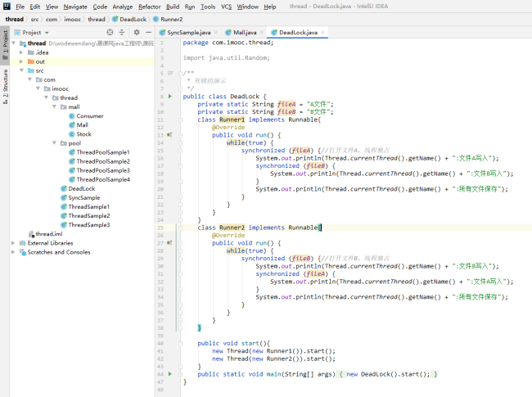Toggle the Structure side tool window
Screen dimensions: 532x397
pos(5,88)
